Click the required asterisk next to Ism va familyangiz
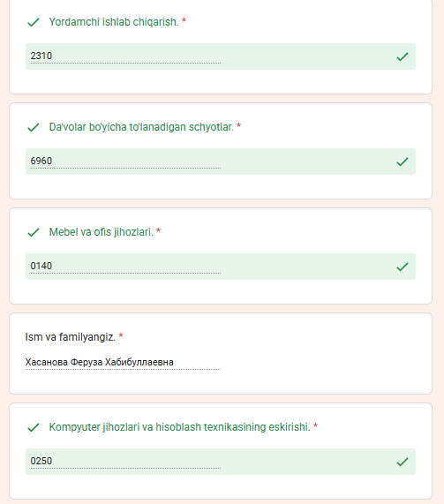Screen dimensions: 444x504 click(x=121, y=335)
